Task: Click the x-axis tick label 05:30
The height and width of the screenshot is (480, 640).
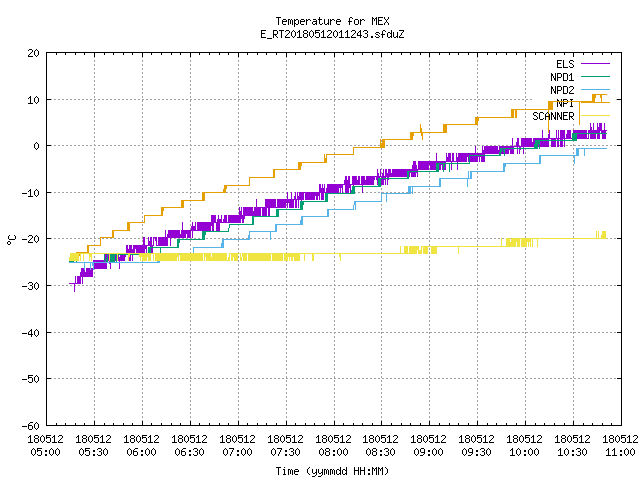Action: click(93, 452)
